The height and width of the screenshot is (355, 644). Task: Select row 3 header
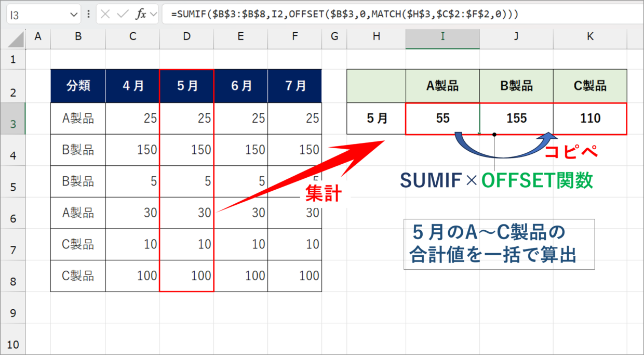click(12, 124)
